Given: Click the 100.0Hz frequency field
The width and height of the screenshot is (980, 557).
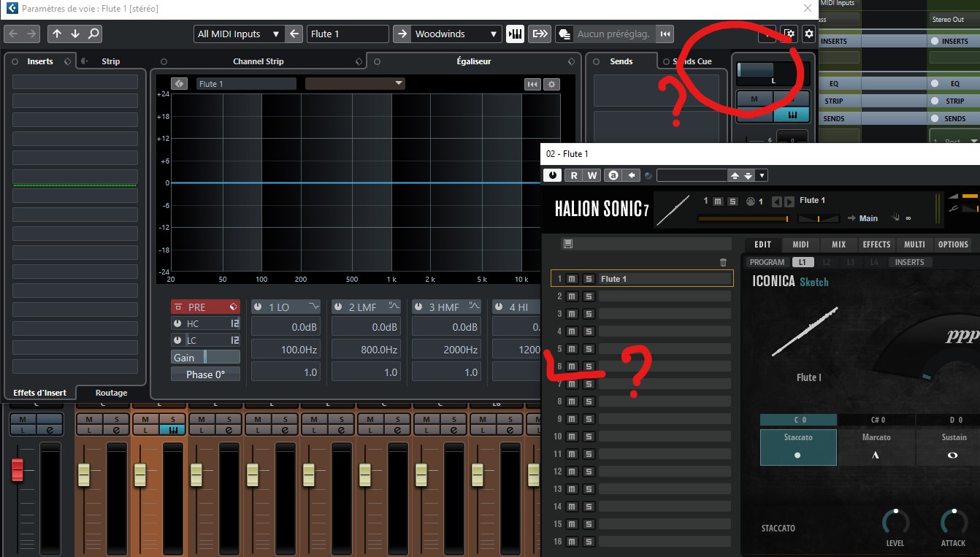Looking at the screenshot, I should pyautogui.click(x=284, y=350).
